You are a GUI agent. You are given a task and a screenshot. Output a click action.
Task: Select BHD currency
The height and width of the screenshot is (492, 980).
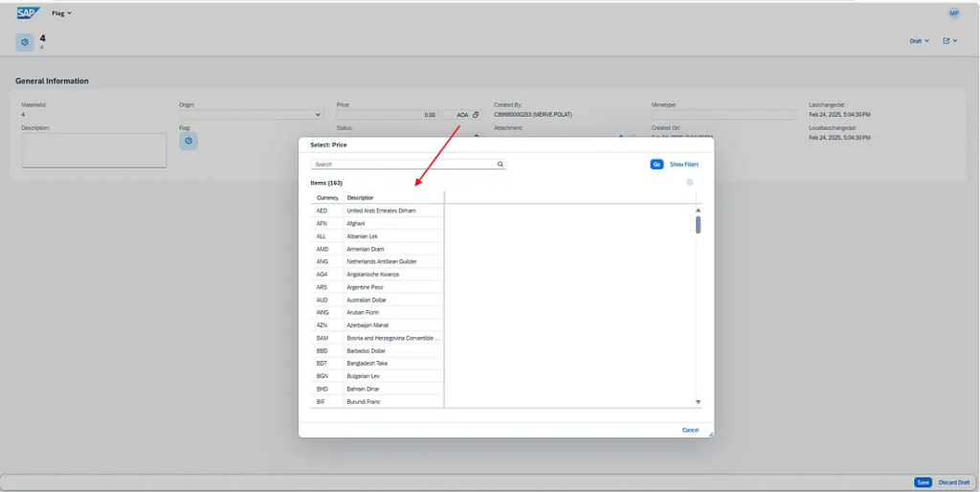pos(323,389)
